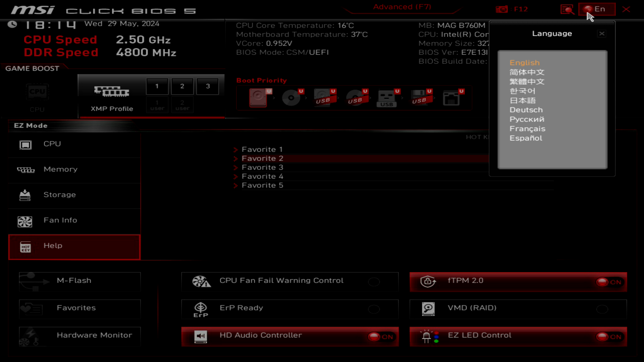Click the CPU Fan Fail Warning icon

tap(201, 282)
